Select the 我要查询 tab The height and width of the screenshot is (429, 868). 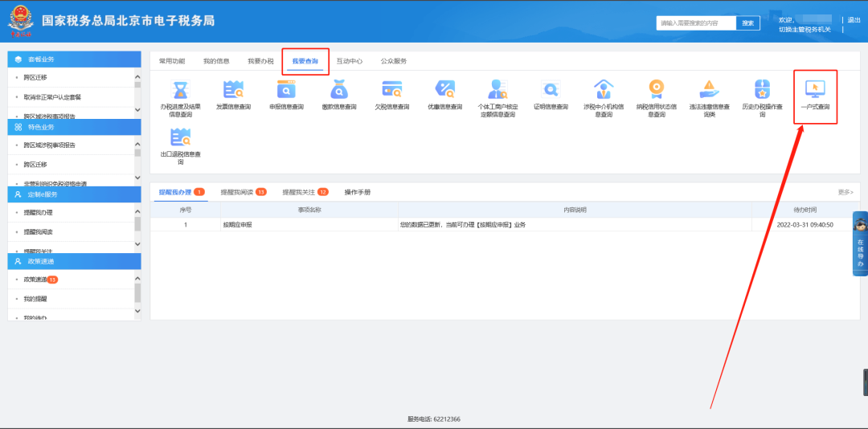pos(305,61)
